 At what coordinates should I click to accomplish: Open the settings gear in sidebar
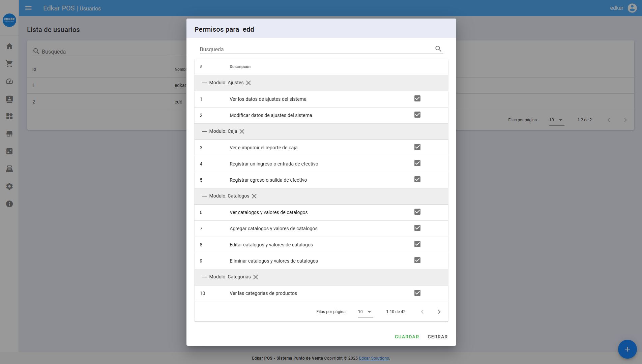tap(9, 186)
